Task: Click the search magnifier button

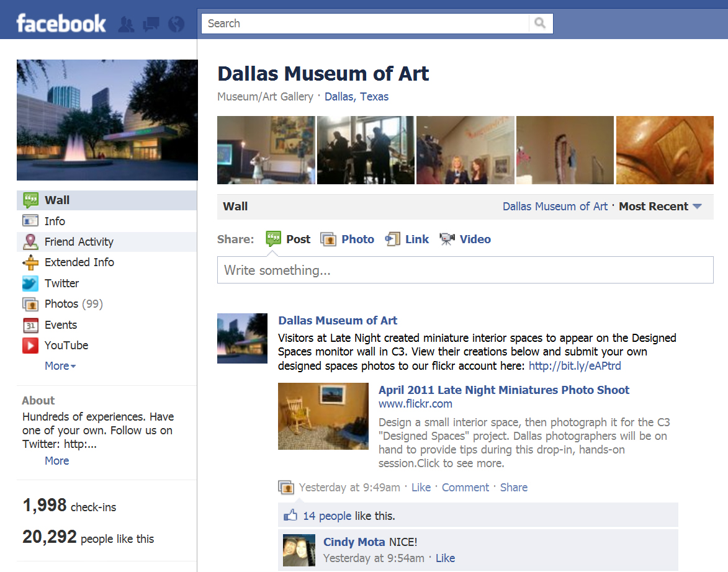Action: [540, 23]
